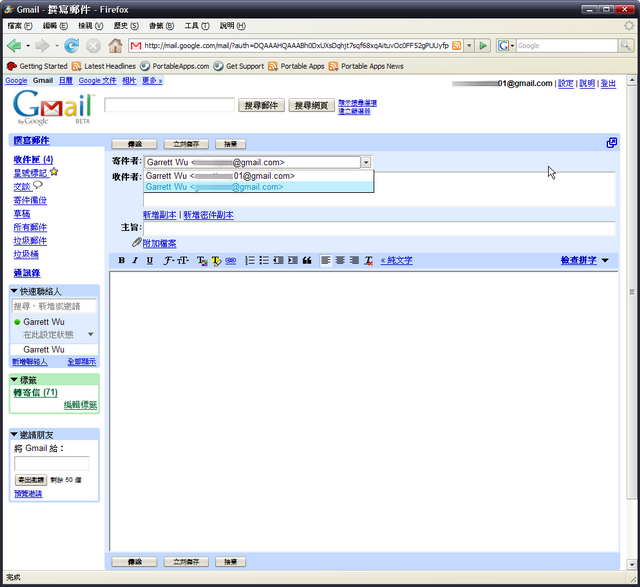Click the top 捨棄 discard button
Screen dimensions: 640x587
click(x=231, y=144)
